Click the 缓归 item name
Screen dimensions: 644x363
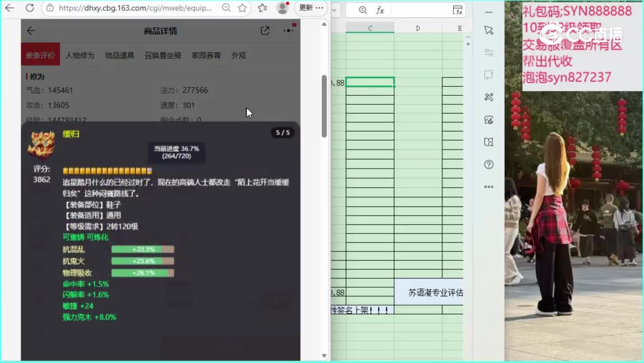click(x=71, y=134)
